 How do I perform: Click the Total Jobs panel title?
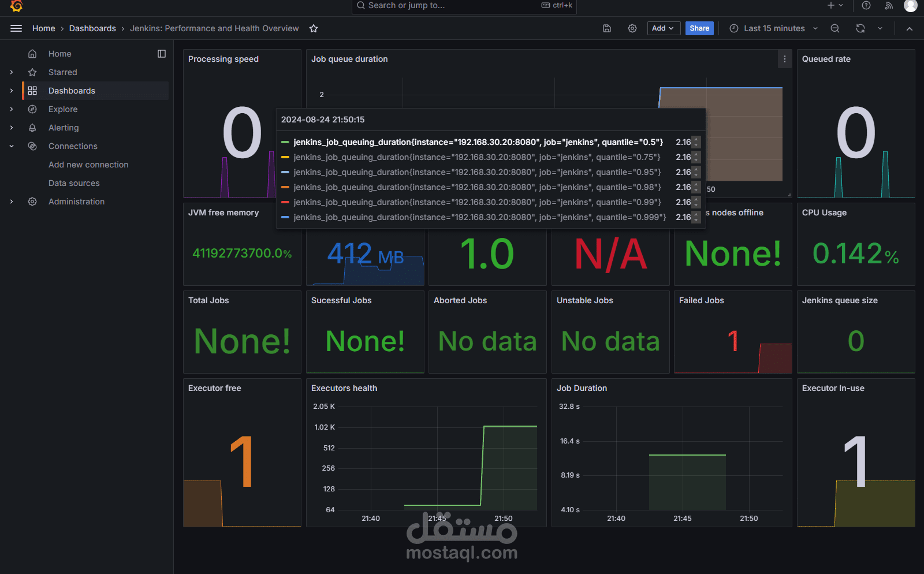(x=208, y=300)
